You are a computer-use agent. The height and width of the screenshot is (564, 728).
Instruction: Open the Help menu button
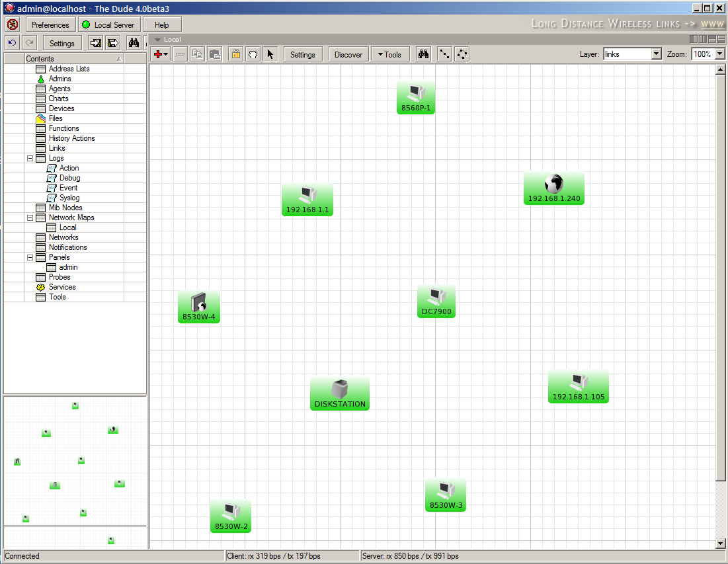[x=161, y=24]
